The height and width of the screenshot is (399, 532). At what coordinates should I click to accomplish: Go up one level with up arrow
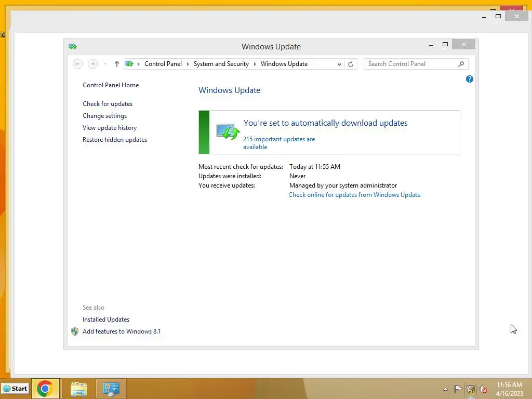117,64
